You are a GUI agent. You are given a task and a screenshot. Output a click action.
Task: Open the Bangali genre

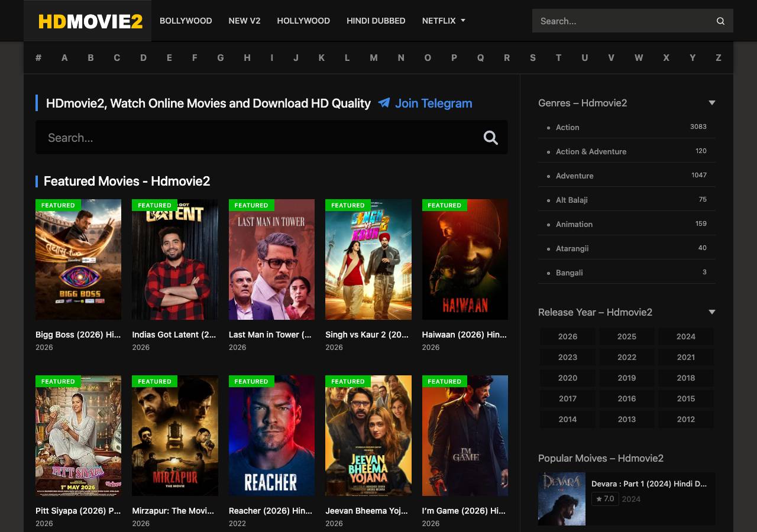(x=570, y=273)
